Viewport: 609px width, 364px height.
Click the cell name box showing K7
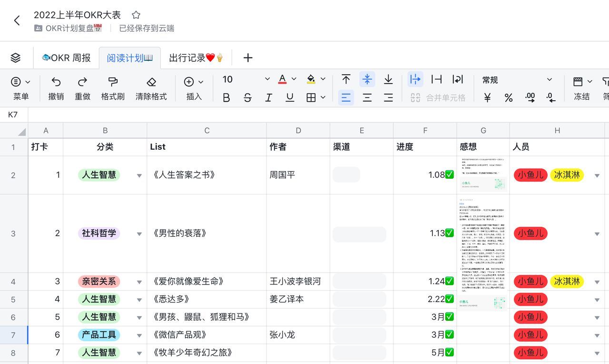(13, 115)
